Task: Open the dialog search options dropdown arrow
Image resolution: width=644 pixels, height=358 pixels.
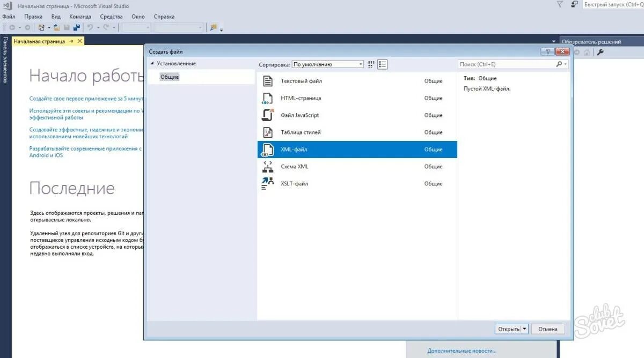Action: click(565, 64)
